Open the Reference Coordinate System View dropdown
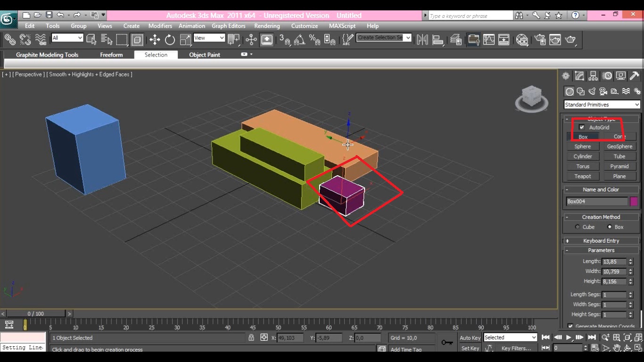Screen dimensions: 644x362 tap(209, 38)
